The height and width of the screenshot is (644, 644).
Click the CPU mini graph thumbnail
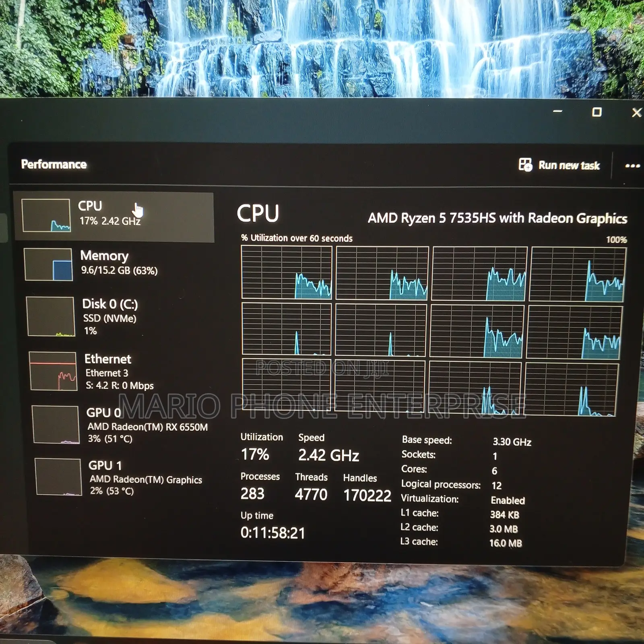click(x=46, y=215)
